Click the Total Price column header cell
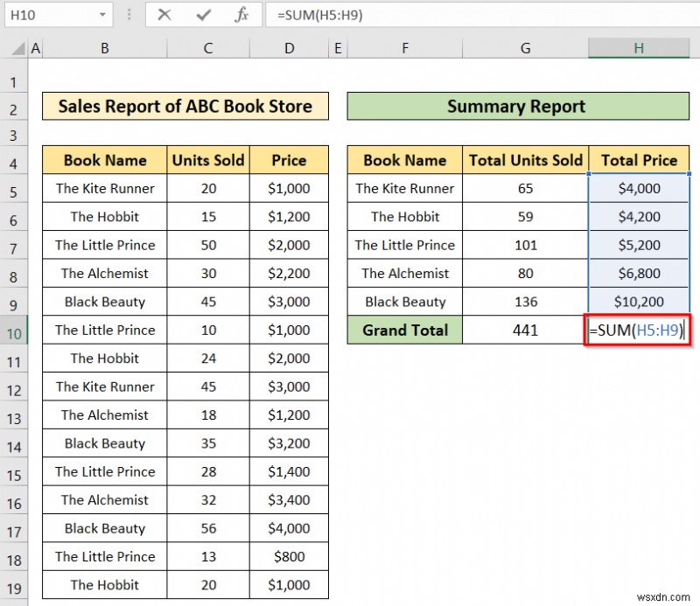Screen dimensions: 700x606 tap(640, 160)
